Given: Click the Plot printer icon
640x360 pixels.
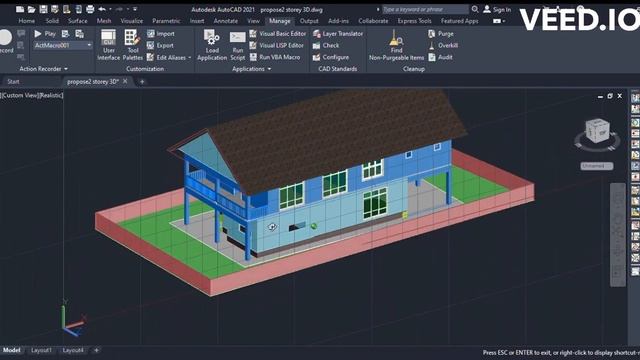Looking at the screenshot, I should point(90,9).
